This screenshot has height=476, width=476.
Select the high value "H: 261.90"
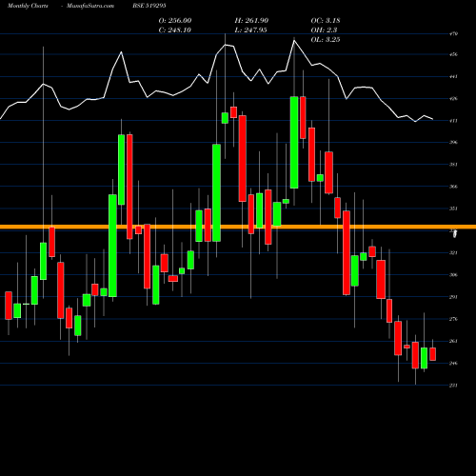pos(251,21)
